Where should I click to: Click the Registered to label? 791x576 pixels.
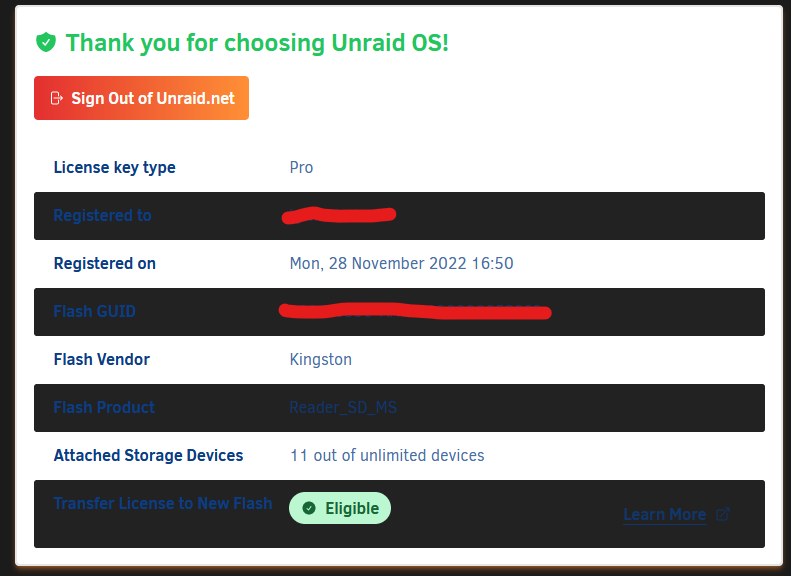102,215
